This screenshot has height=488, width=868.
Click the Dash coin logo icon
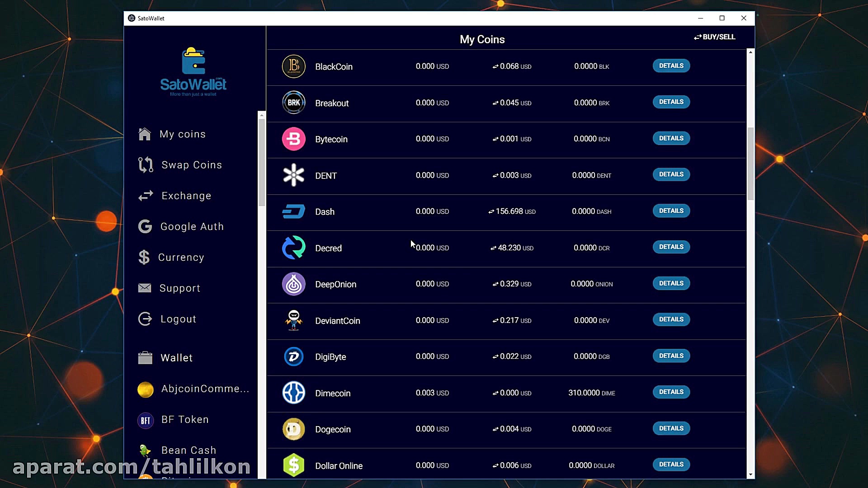point(293,211)
